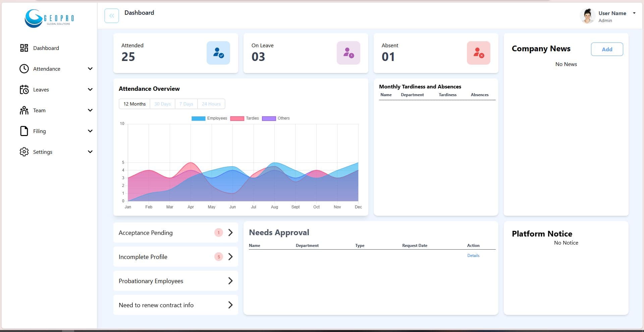The image size is (644, 332).
Task: Click the Team people icon
Action: [24, 110]
